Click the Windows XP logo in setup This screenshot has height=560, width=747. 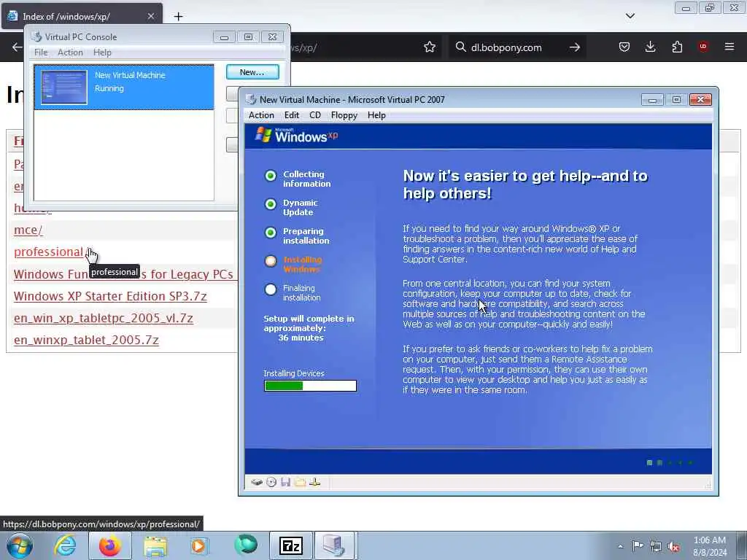(x=296, y=135)
